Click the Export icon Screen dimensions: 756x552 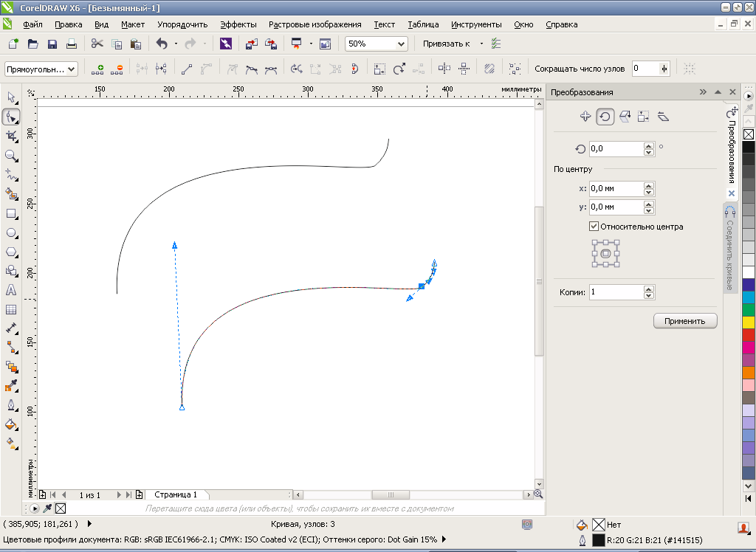[x=271, y=44]
